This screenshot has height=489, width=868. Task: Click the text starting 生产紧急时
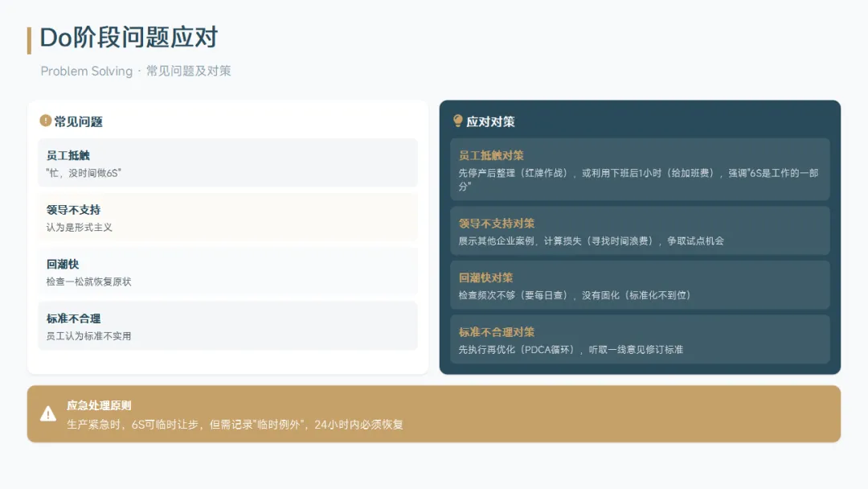[x=235, y=425]
